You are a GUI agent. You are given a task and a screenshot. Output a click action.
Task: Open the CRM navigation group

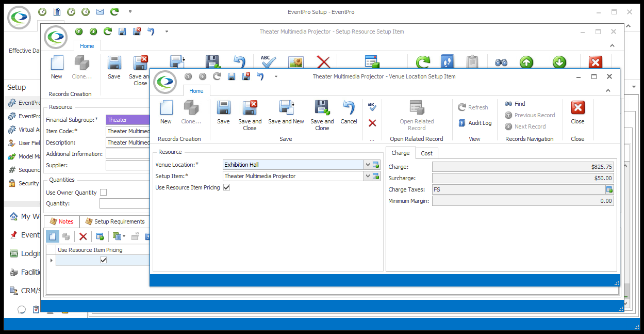click(25, 291)
